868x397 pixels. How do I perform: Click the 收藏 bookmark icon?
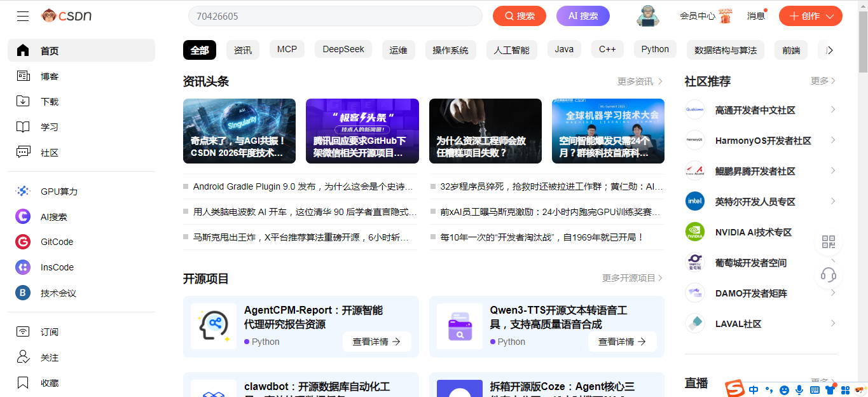coord(23,382)
